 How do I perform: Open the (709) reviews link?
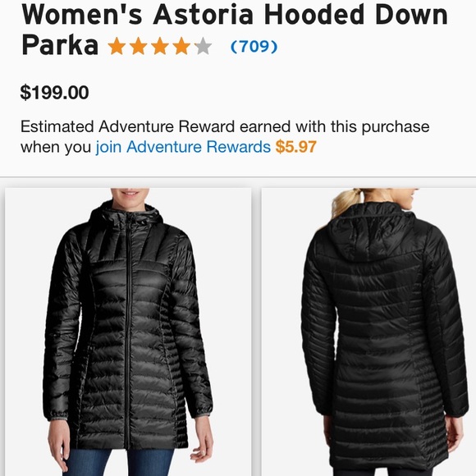tap(254, 47)
